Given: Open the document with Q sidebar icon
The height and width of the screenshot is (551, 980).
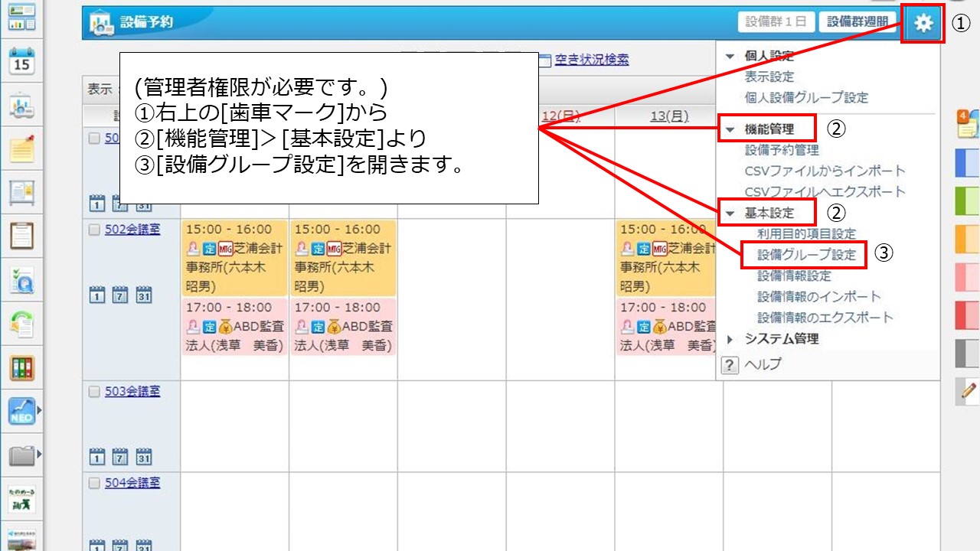Looking at the screenshot, I should [x=22, y=281].
